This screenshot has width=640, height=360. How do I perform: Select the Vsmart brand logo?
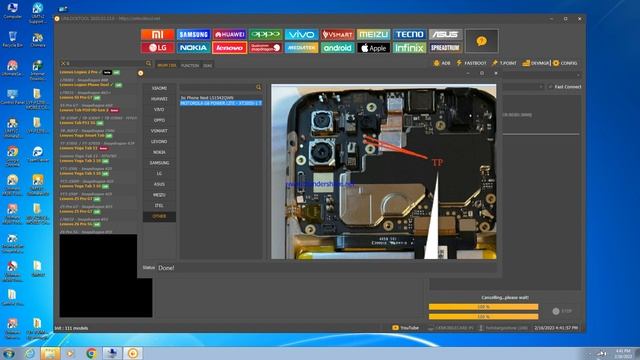337,35
